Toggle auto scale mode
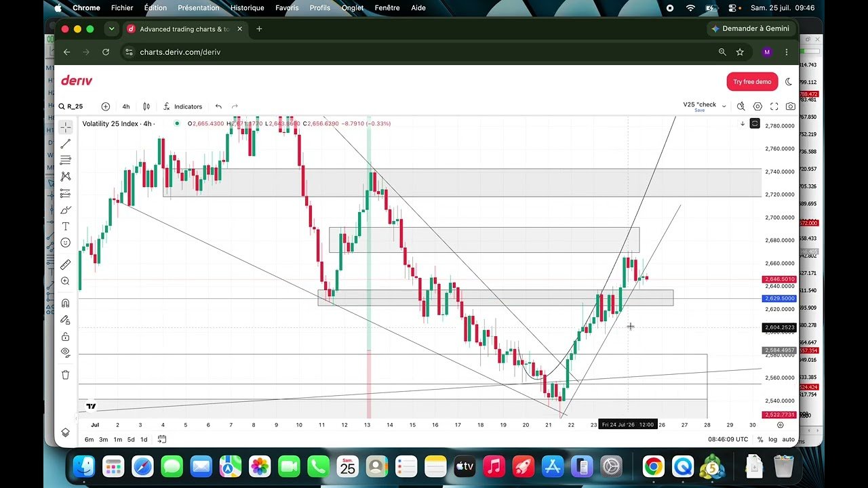 [789, 439]
